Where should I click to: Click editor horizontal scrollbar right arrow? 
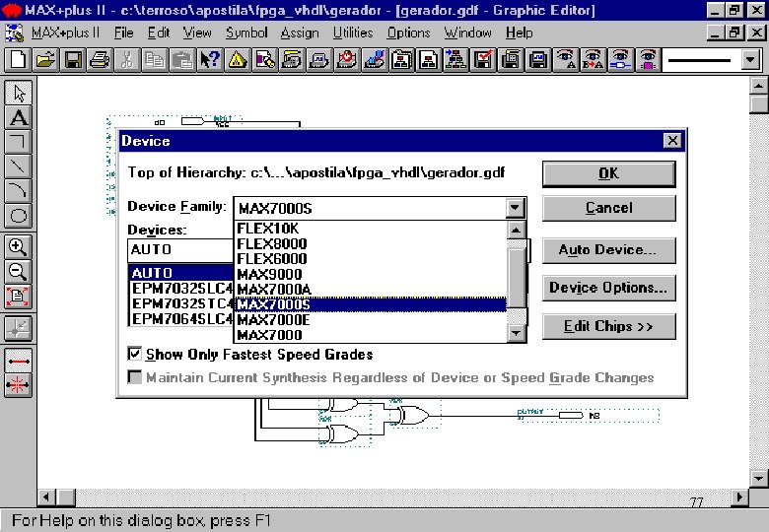(x=739, y=498)
